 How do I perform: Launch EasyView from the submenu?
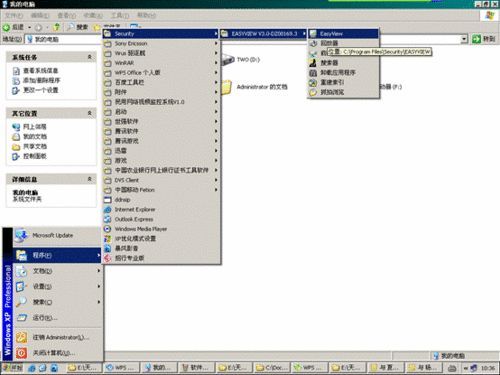(343, 34)
